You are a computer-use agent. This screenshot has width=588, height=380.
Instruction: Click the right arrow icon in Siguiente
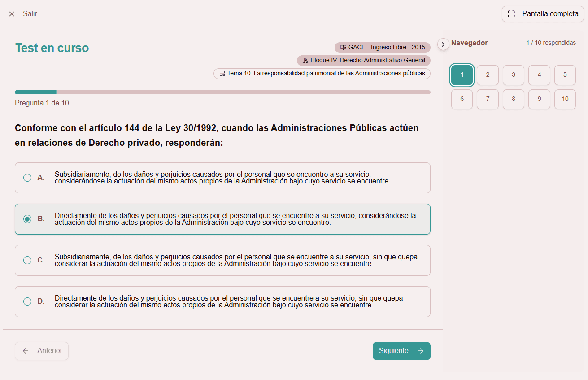[x=421, y=351]
